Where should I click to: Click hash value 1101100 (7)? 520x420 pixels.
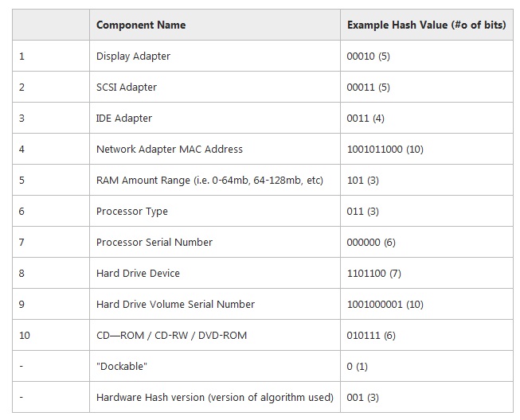373,274
